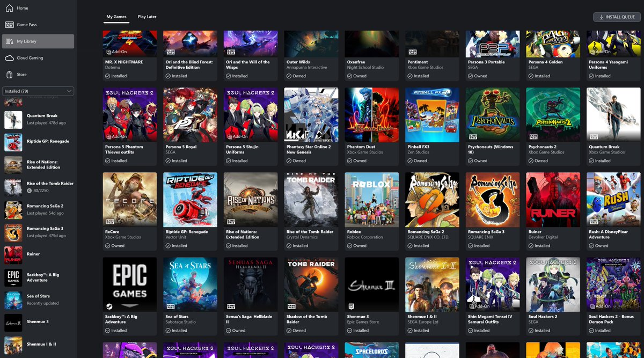Click Shenmue 3 sidebar icon
Viewport: 644px width, 358px height.
pos(13,323)
